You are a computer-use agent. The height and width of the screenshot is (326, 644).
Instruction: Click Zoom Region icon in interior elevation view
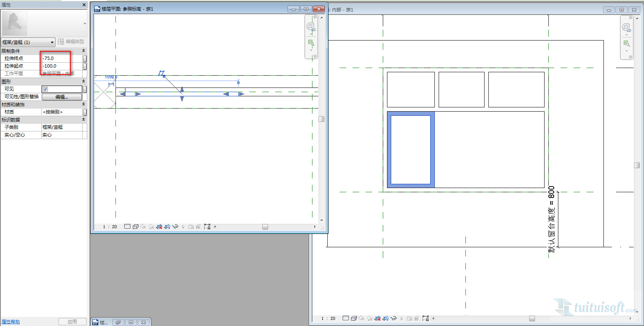tap(626, 44)
